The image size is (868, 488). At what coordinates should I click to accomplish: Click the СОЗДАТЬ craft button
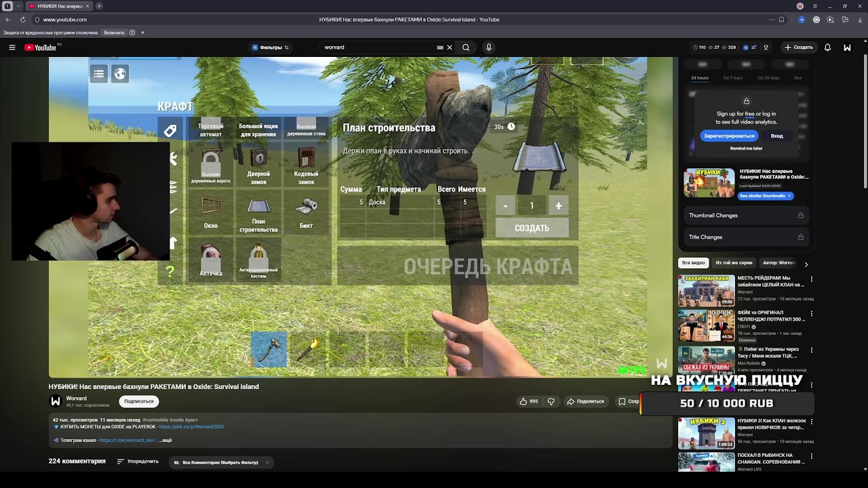tap(532, 228)
